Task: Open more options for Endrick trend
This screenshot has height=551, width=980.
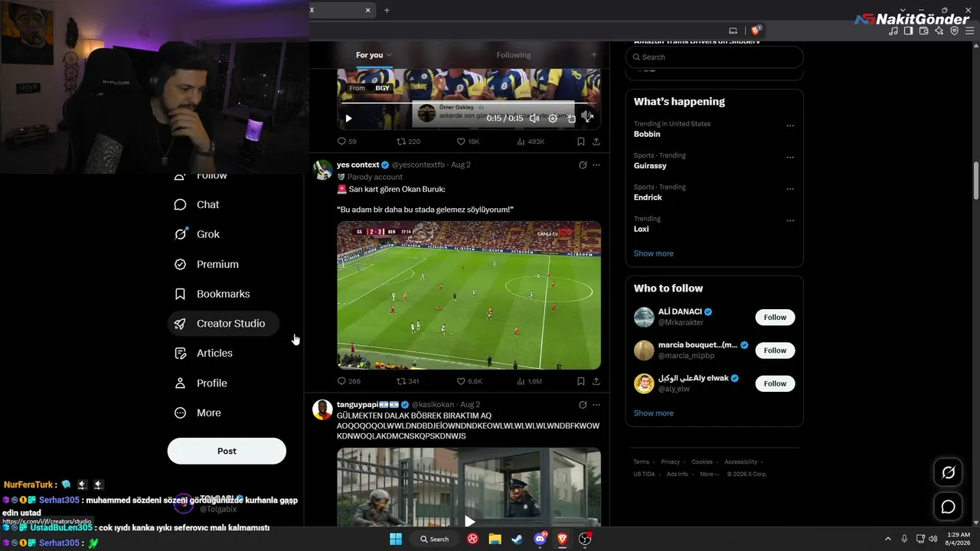Action: pos(790,190)
